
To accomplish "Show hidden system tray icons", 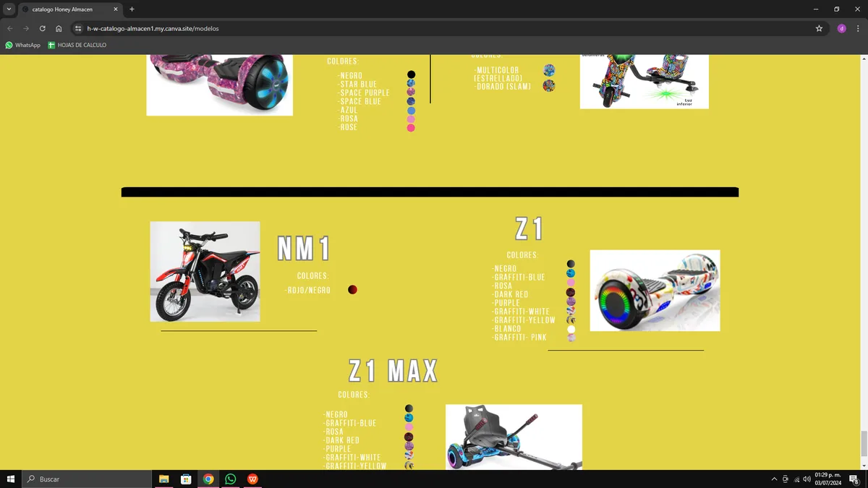I will [774, 479].
